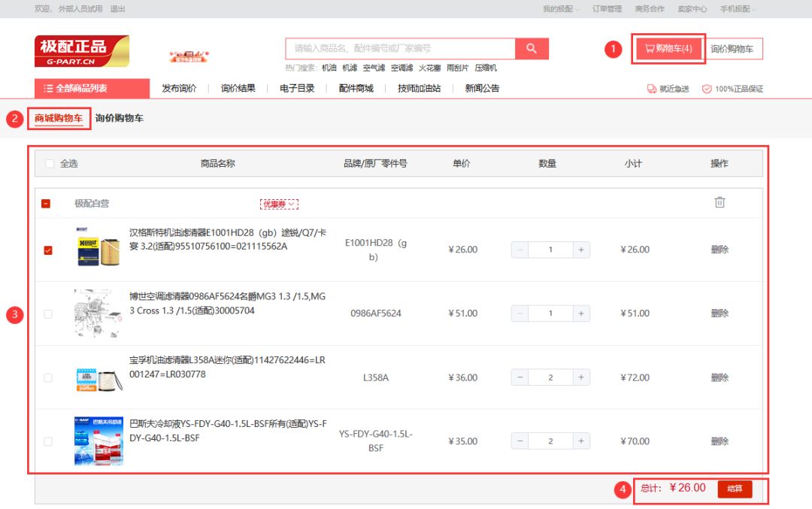Image resolution: width=812 pixels, height=509 pixels.
Task: Click hot search term 空气滤
Action: pyautogui.click(x=374, y=68)
